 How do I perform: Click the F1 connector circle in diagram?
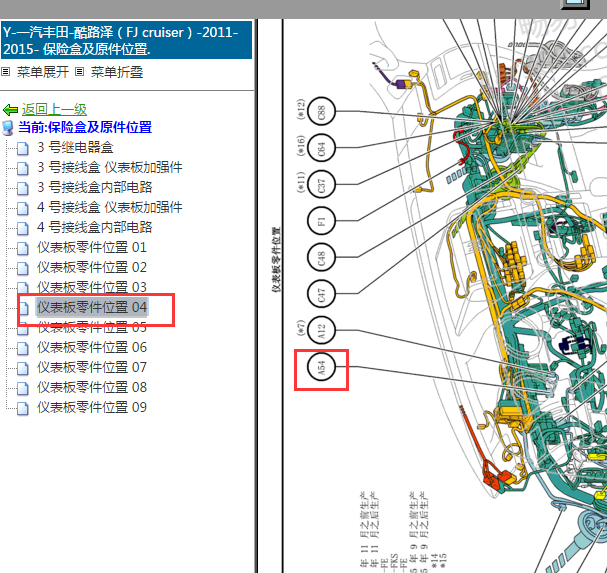coord(321,221)
